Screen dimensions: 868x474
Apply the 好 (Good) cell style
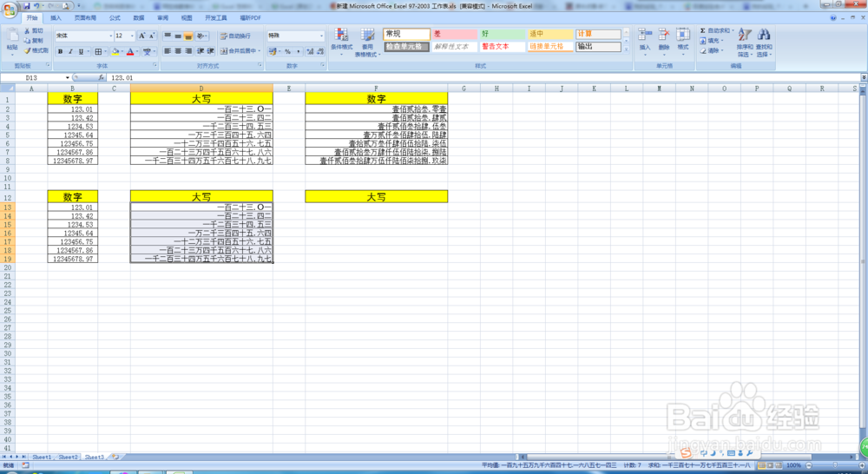click(502, 35)
